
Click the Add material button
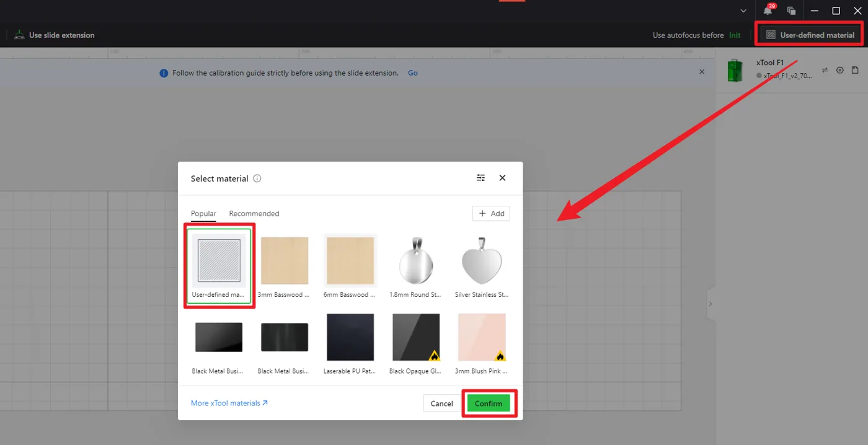pyautogui.click(x=491, y=213)
